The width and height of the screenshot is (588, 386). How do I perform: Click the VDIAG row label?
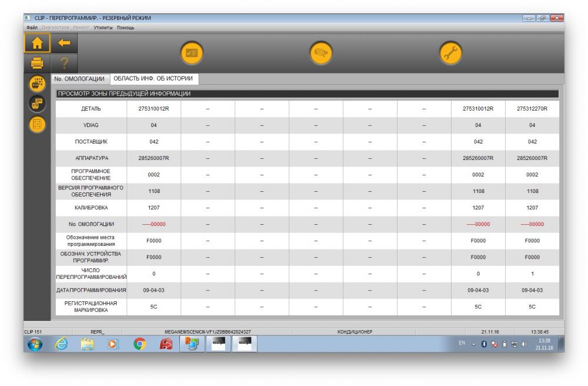pos(91,125)
